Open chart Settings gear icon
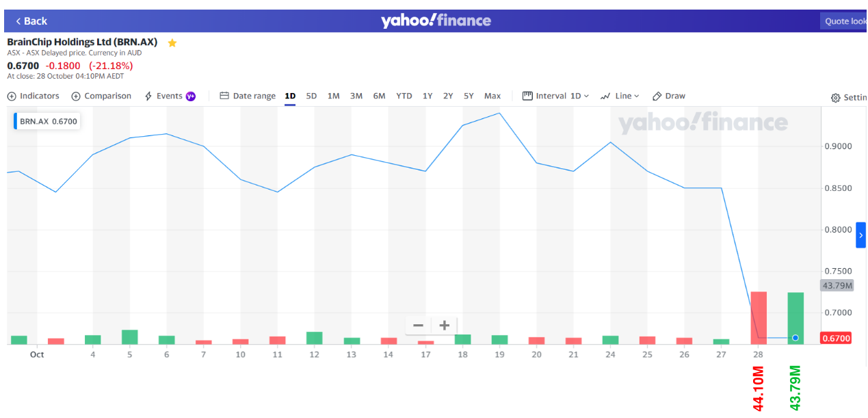This screenshot has width=868, height=418. (x=835, y=98)
